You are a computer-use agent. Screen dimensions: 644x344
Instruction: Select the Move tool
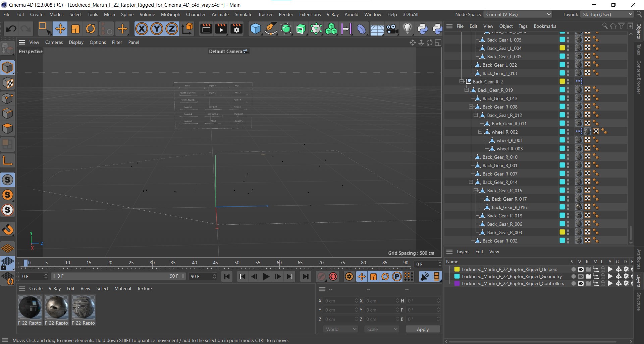pos(60,29)
